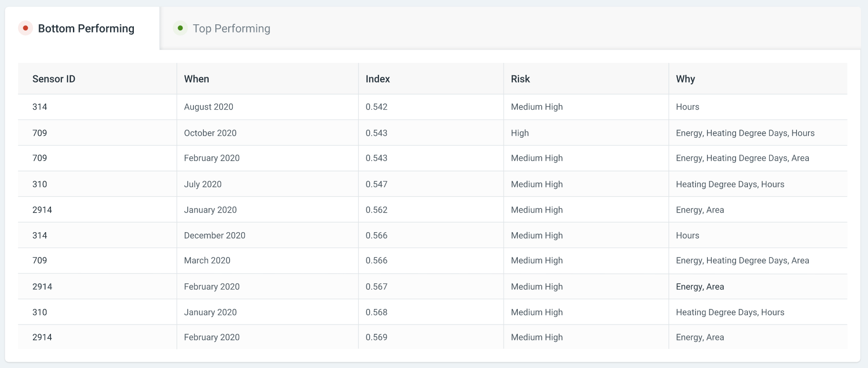Switch to the Top Performing tab
Image resolution: width=868 pixels, height=368 pixels.
click(x=222, y=29)
